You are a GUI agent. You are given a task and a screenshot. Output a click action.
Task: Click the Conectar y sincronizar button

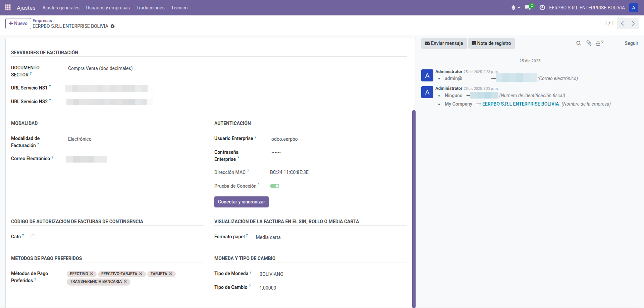coord(241,202)
